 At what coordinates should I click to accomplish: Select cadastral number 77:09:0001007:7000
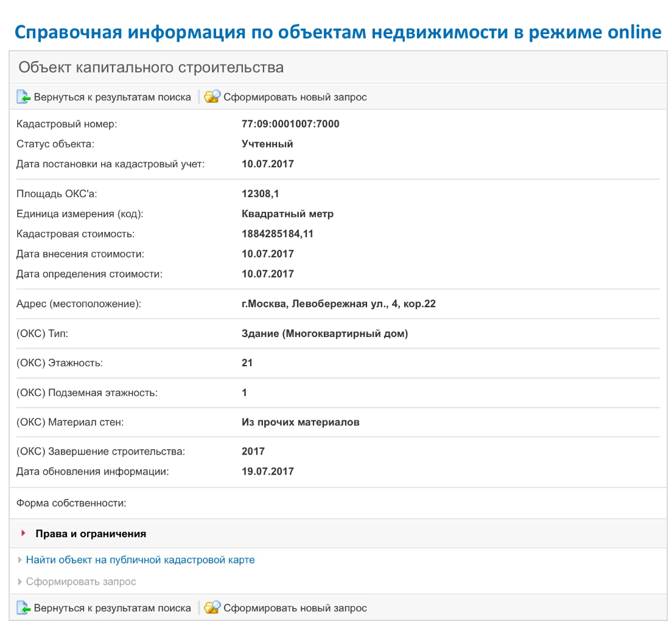[290, 124]
